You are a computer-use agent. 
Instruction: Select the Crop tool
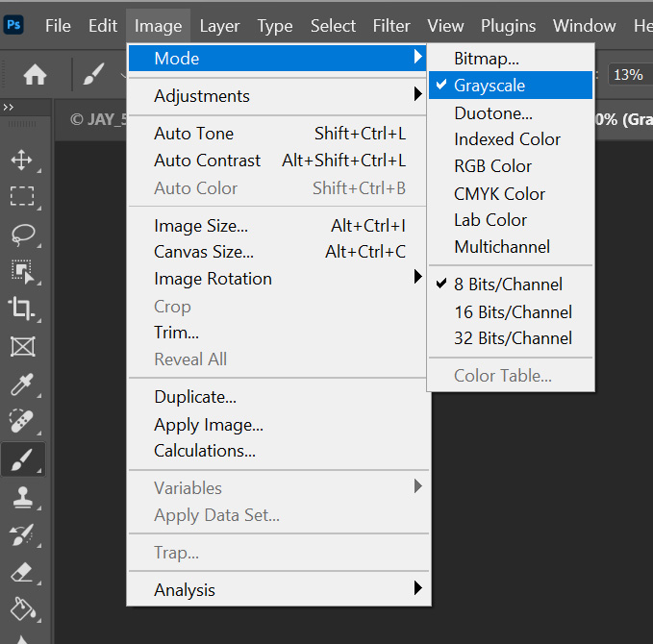[x=22, y=309]
